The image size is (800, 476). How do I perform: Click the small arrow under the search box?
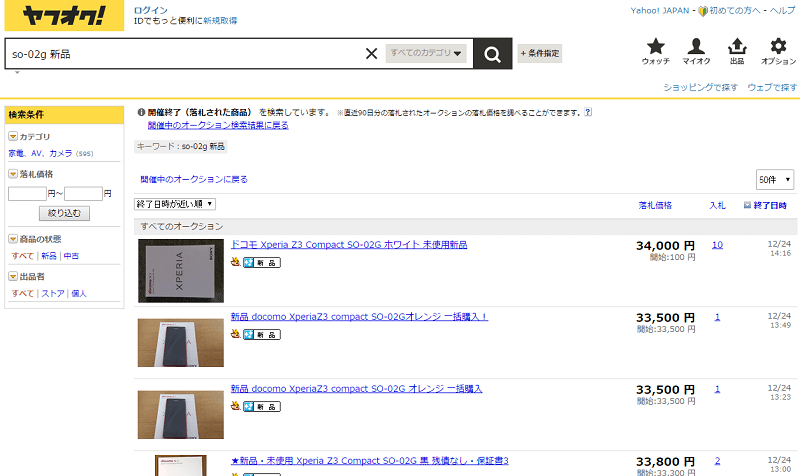click(17, 73)
